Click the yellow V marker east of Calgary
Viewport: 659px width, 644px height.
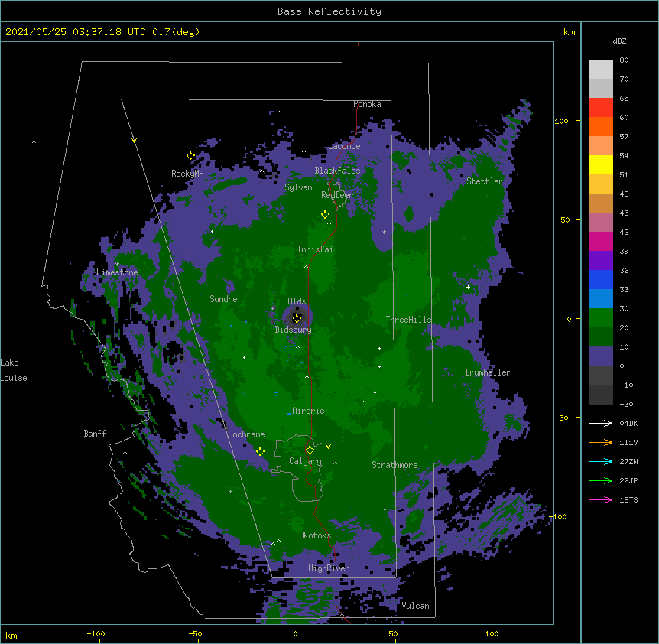click(x=328, y=447)
